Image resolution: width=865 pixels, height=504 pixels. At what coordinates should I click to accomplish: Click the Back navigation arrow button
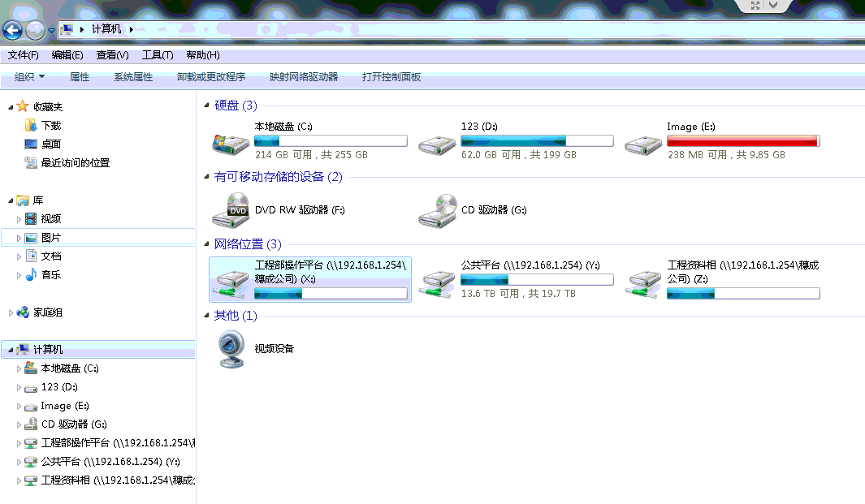pyautogui.click(x=12, y=30)
